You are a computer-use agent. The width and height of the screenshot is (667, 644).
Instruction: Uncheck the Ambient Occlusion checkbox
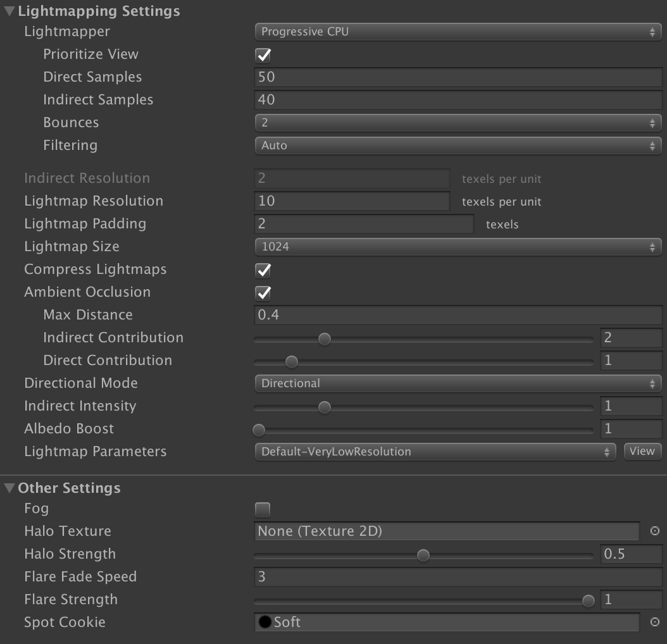[x=263, y=293]
